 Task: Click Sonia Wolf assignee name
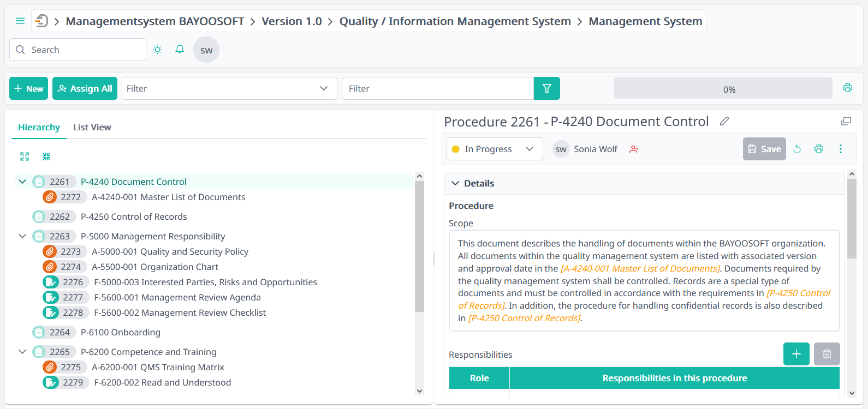point(596,149)
